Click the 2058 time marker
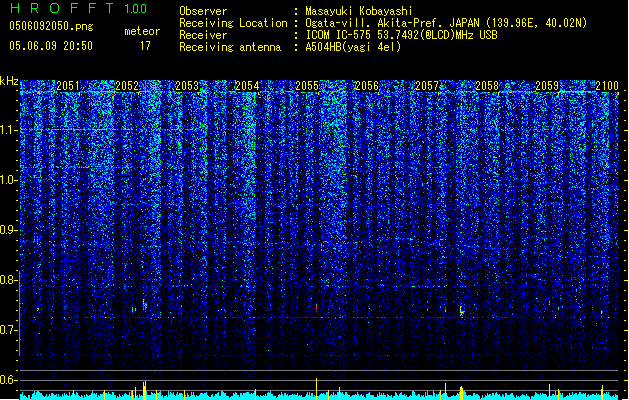This screenshot has height=400, width=629. point(487,86)
